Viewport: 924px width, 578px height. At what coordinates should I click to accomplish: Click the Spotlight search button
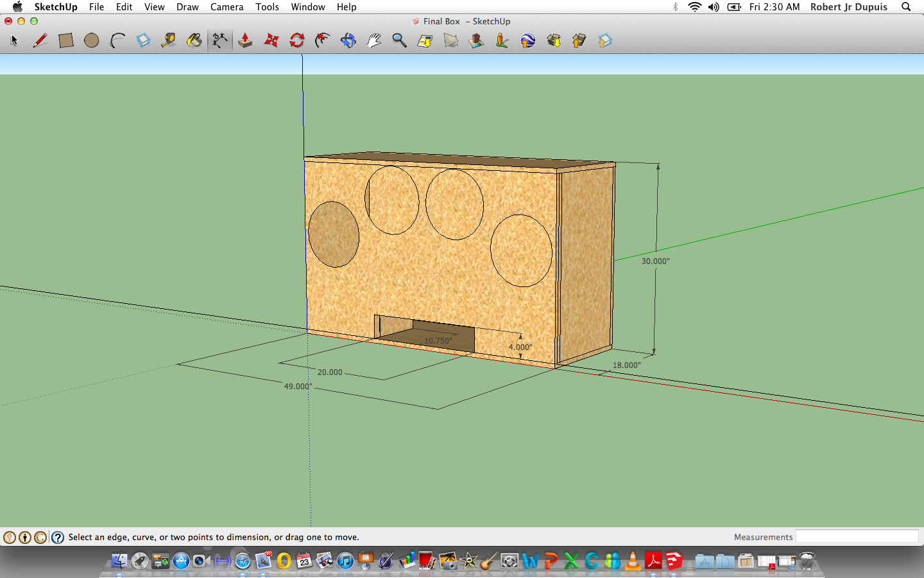906,7
